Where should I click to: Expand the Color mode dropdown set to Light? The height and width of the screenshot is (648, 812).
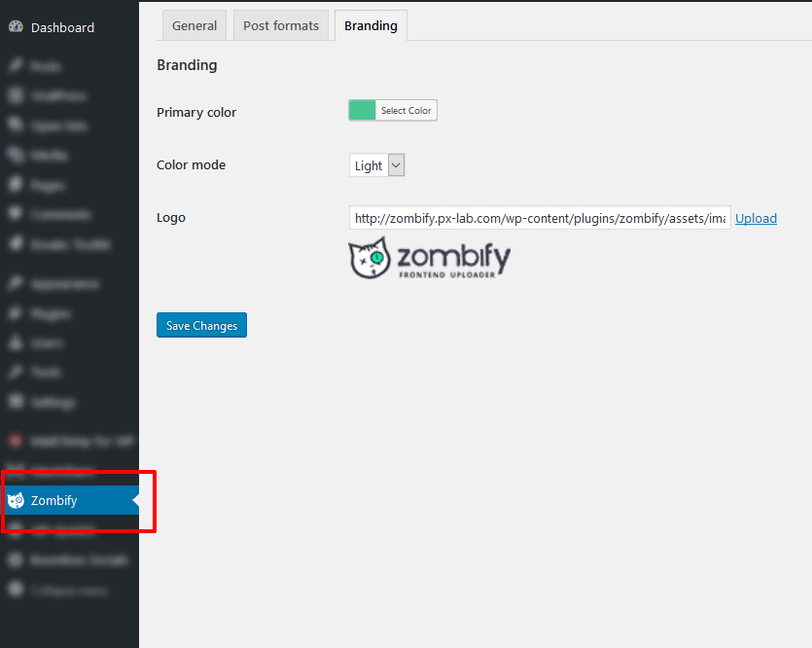[x=377, y=165]
